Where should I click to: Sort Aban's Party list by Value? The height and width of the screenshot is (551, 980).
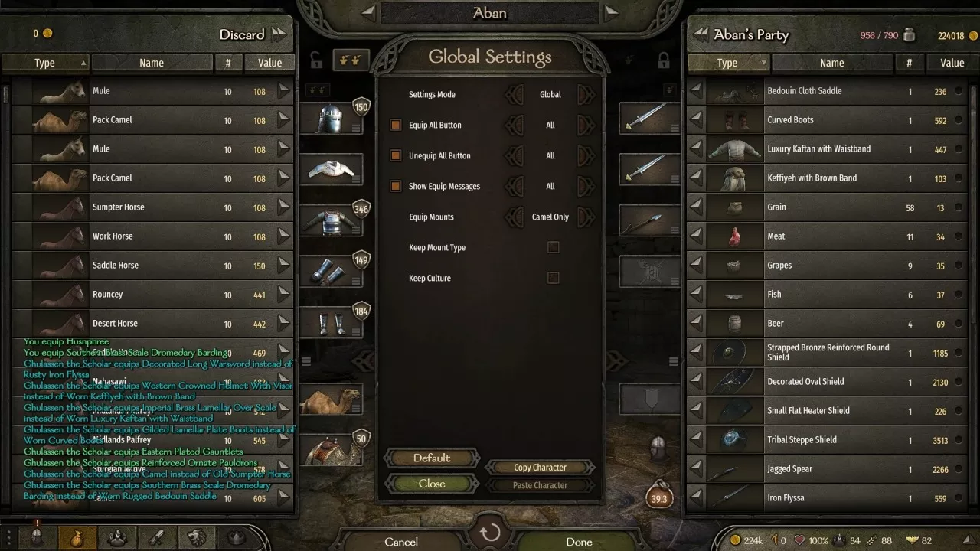(952, 63)
